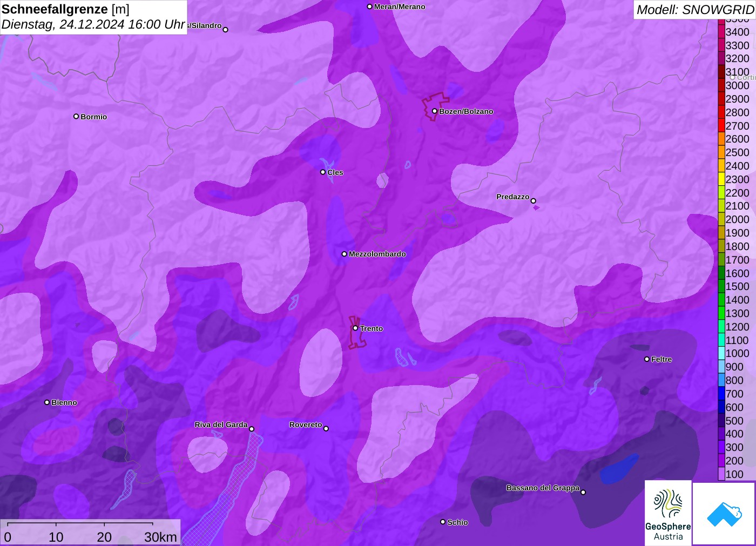The width and height of the screenshot is (756, 546).
Task: Click the legend value '800'
Action: click(x=734, y=380)
